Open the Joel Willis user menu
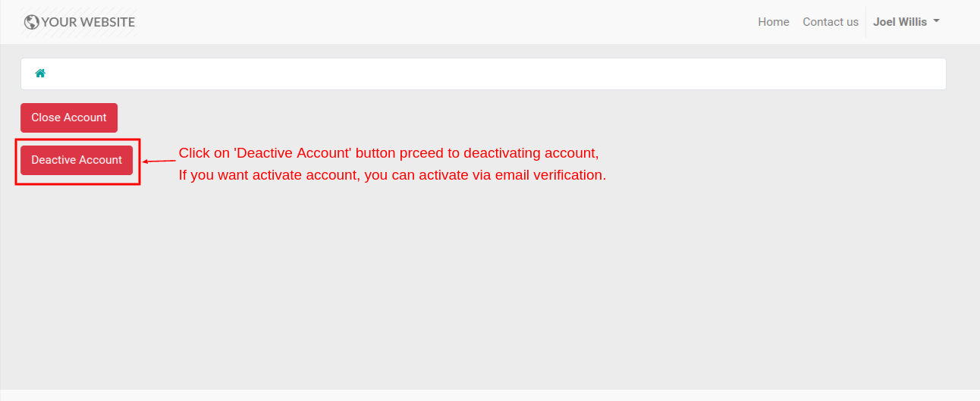 coord(906,22)
